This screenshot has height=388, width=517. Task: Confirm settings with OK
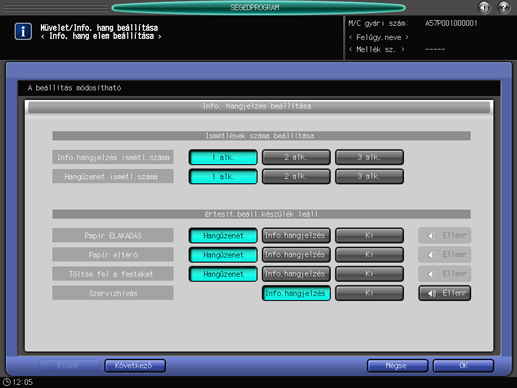coord(463,366)
